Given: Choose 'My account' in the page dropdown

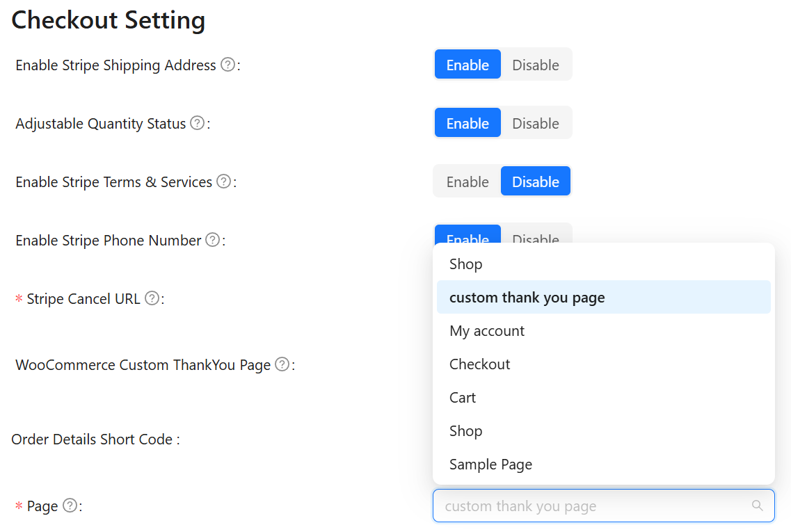Looking at the screenshot, I should pyautogui.click(x=487, y=331).
